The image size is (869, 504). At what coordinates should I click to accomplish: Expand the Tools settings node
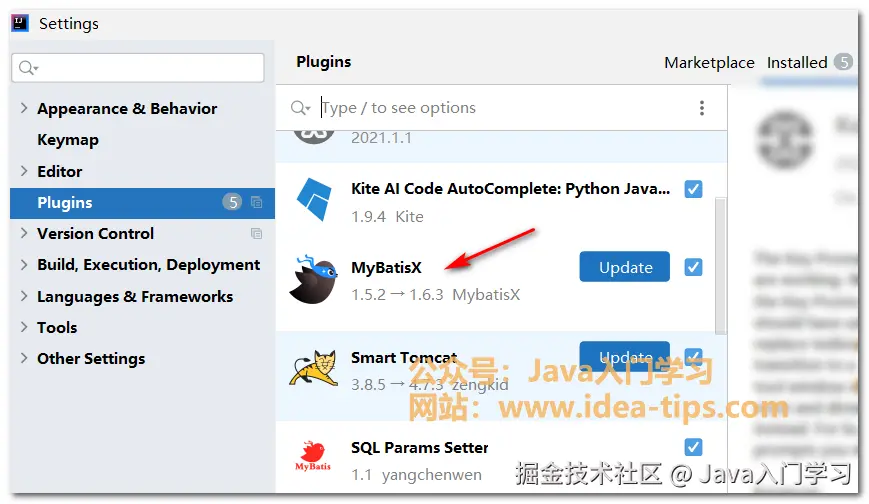point(24,327)
